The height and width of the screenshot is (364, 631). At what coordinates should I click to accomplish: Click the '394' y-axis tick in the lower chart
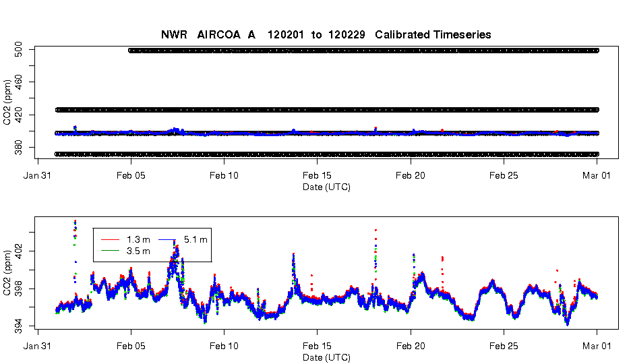coord(18,326)
